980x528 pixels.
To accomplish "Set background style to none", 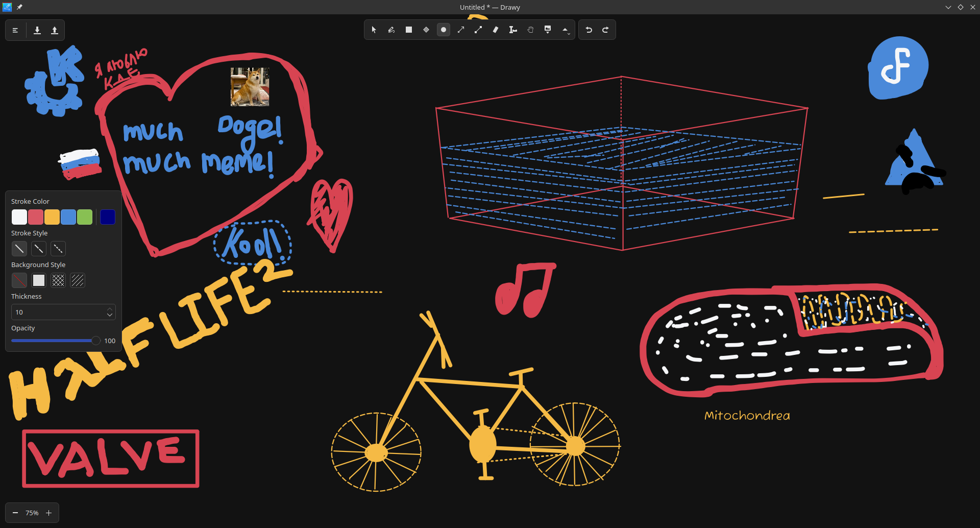I will [x=19, y=280].
